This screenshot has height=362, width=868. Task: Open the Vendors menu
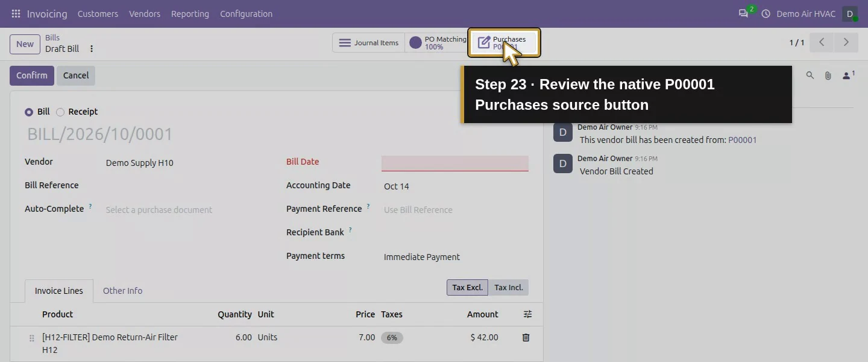pyautogui.click(x=145, y=13)
